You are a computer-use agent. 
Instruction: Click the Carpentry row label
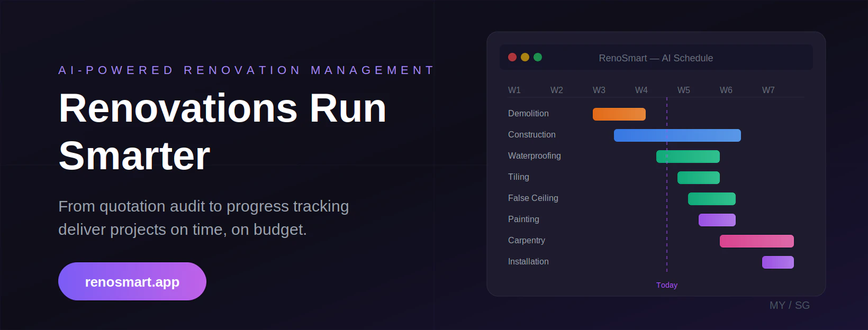[x=527, y=240]
